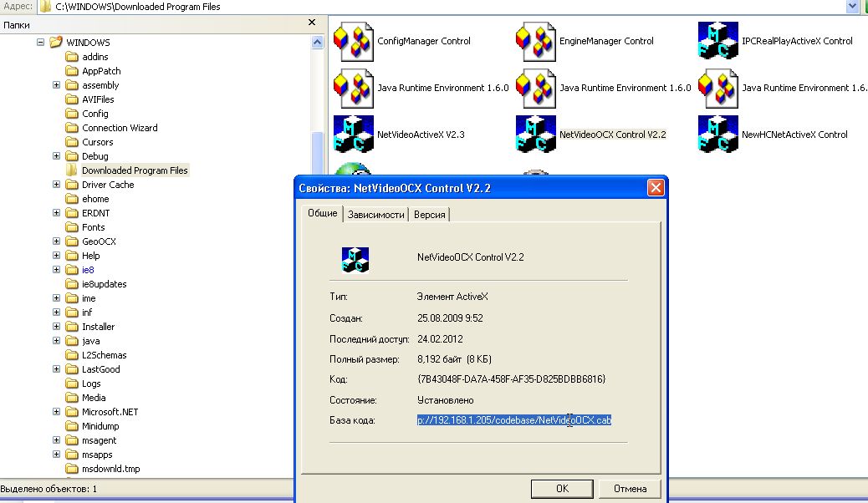Viewport: 868px width, 503px height.
Task: Click the status bar text Выделено объектов: 1
Action: (x=49, y=489)
